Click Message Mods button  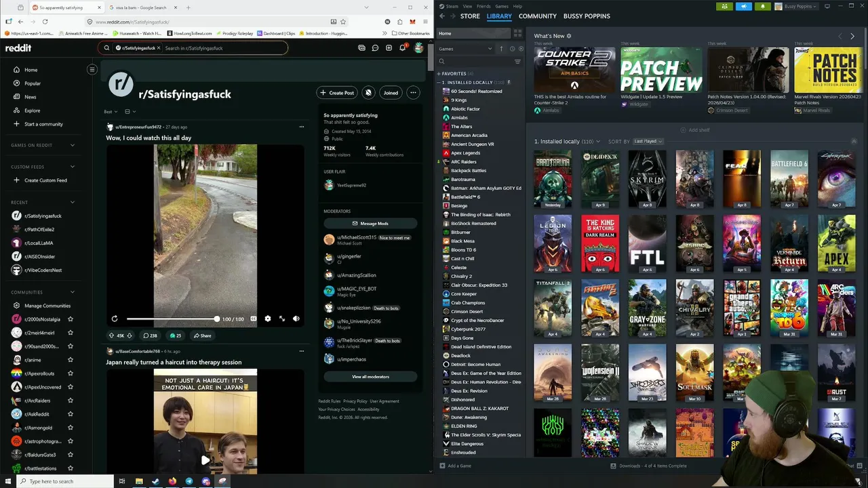click(x=370, y=223)
